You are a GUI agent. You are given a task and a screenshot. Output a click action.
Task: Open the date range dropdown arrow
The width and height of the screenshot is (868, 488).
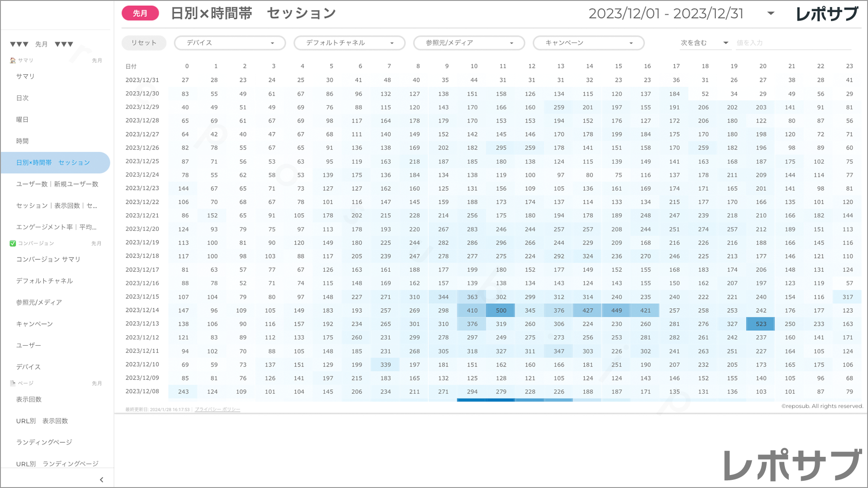click(x=771, y=14)
